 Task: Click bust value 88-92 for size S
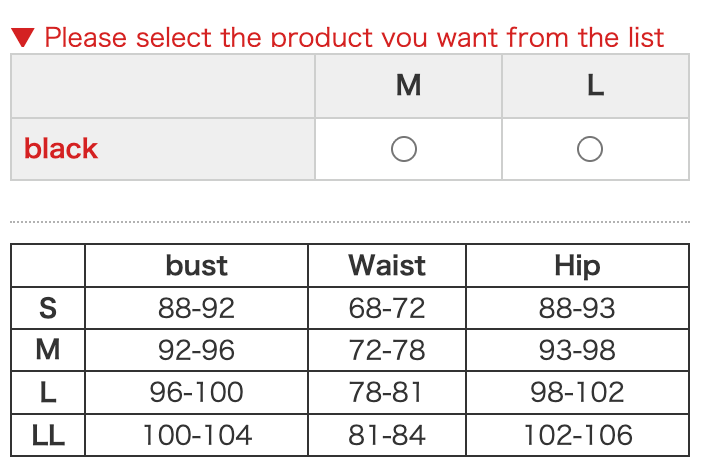pos(196,308)
